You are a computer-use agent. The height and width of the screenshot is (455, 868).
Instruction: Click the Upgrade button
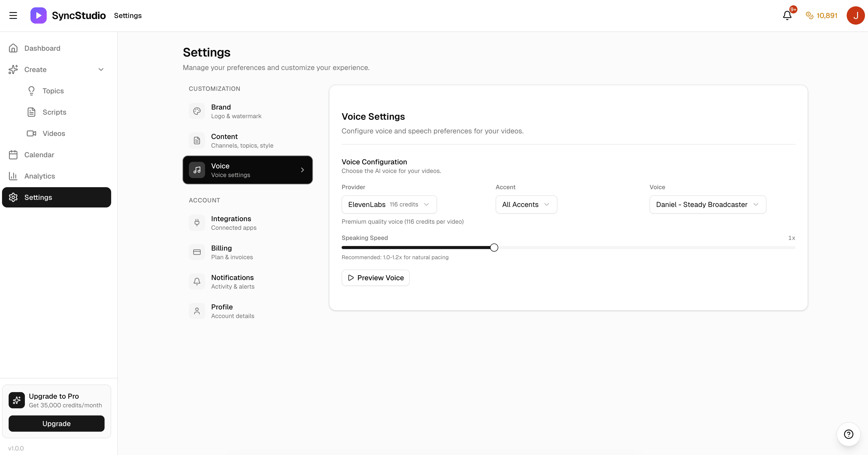tap(56, 423)
